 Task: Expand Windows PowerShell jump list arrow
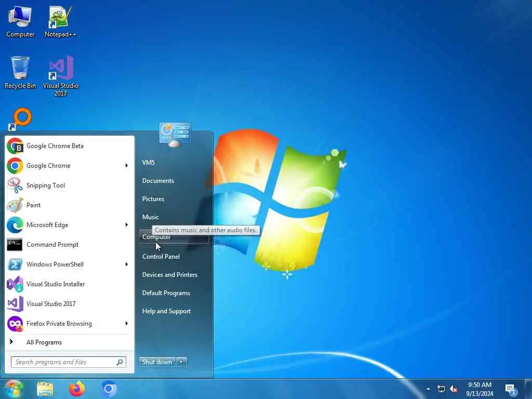coord(127,264)
